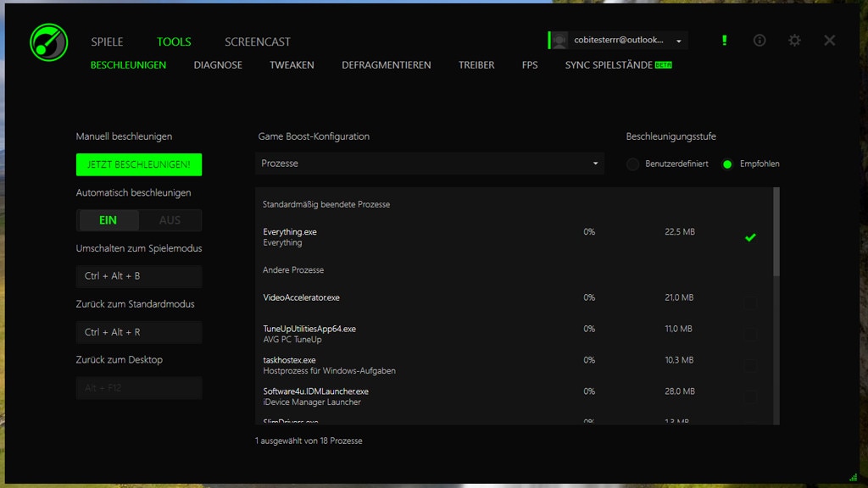Click the '1 ausgewählt von 18 Prozesse' status text

pos(309,441)
